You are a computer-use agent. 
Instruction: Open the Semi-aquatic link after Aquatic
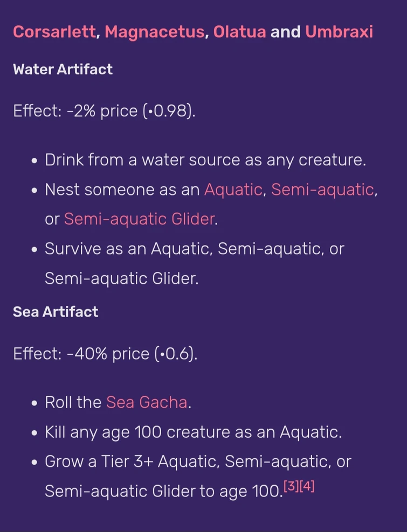click(322, 190)
